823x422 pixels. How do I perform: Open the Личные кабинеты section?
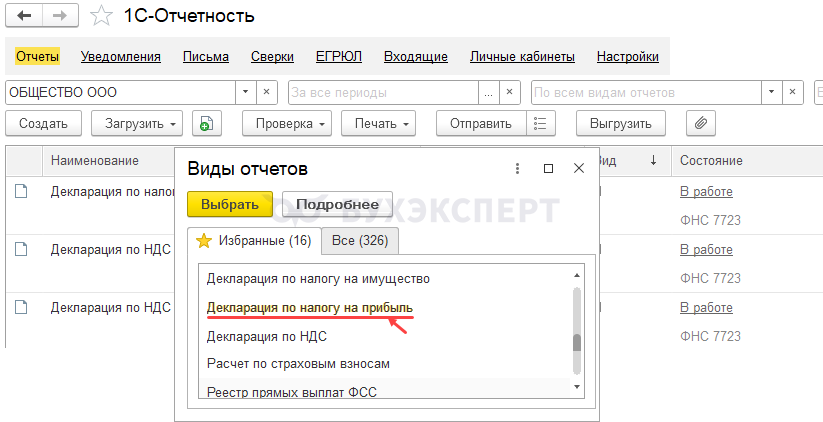522,57
